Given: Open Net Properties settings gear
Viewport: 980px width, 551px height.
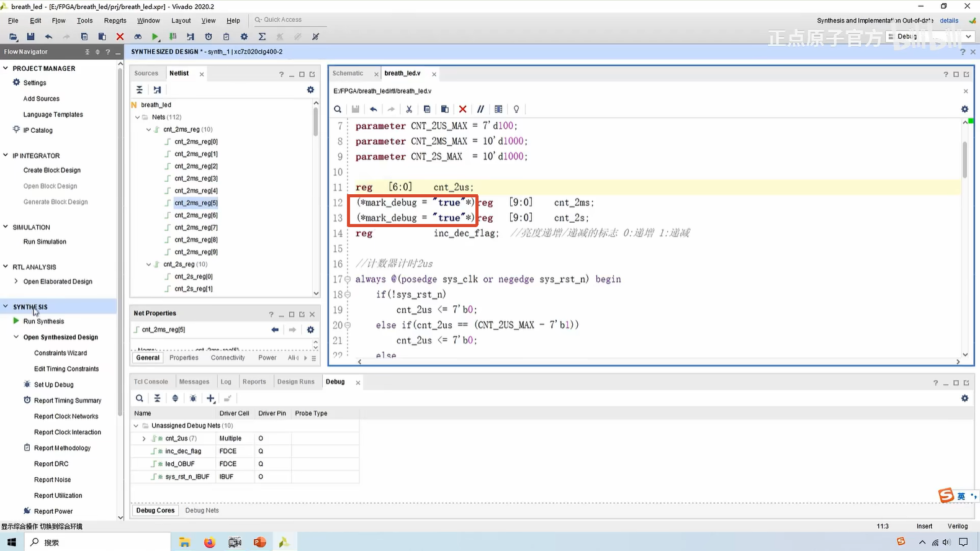Looking at the screenshot, I should tap(310, 329).
